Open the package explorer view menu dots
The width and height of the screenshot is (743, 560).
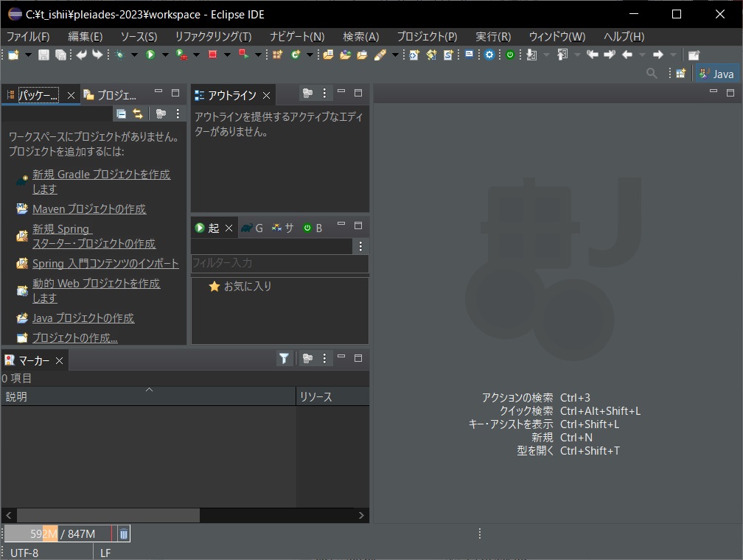[x=178, y=113]
